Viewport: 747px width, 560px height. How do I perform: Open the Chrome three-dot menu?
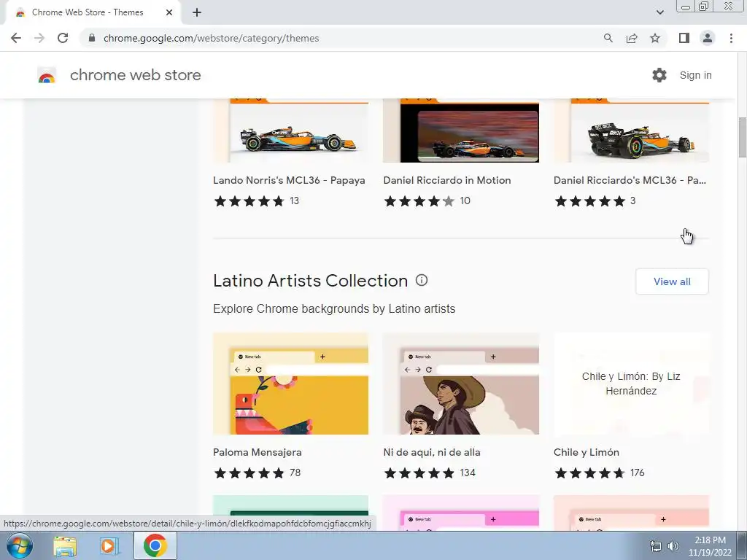coord(731,38)
